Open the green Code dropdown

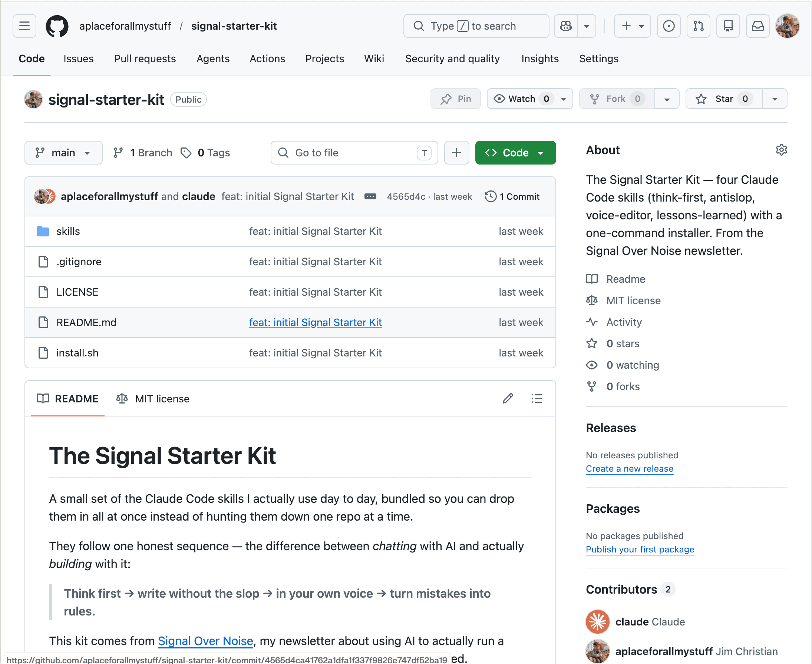point(515,153)
